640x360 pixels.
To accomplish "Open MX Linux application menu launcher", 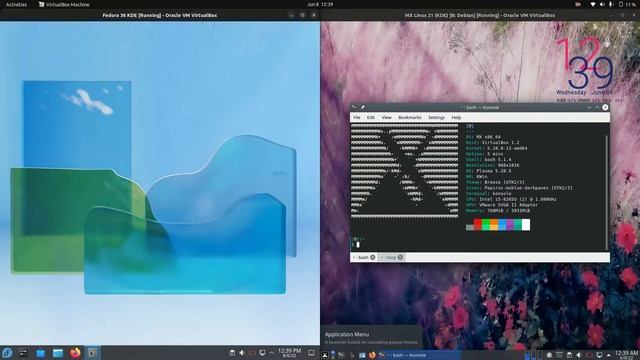I will click(325, 355).
